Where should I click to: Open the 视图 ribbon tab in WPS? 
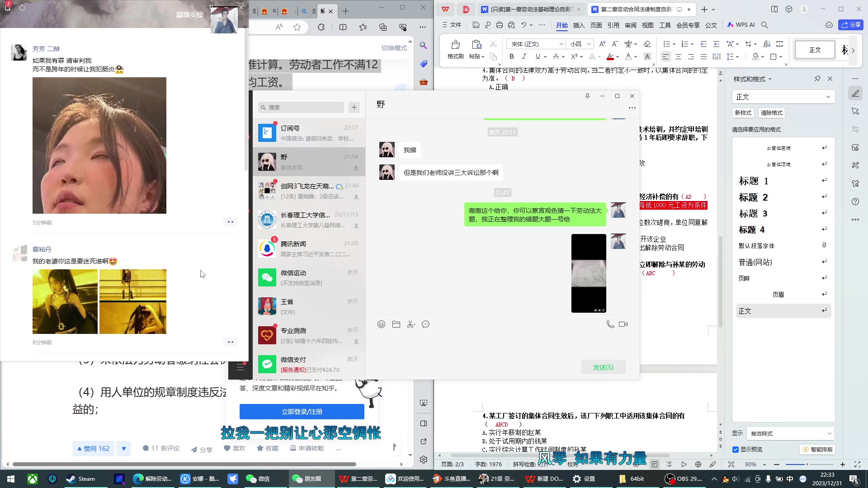point(647,25)
